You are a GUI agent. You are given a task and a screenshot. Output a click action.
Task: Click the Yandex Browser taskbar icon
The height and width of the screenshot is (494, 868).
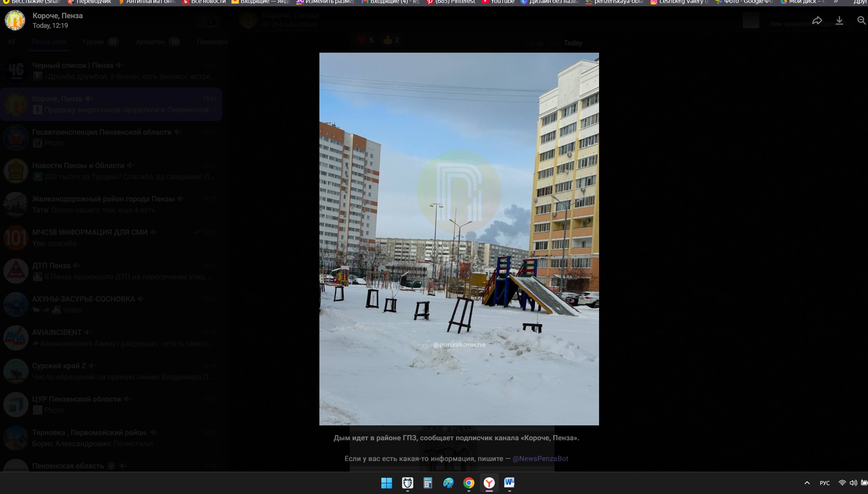489,483
